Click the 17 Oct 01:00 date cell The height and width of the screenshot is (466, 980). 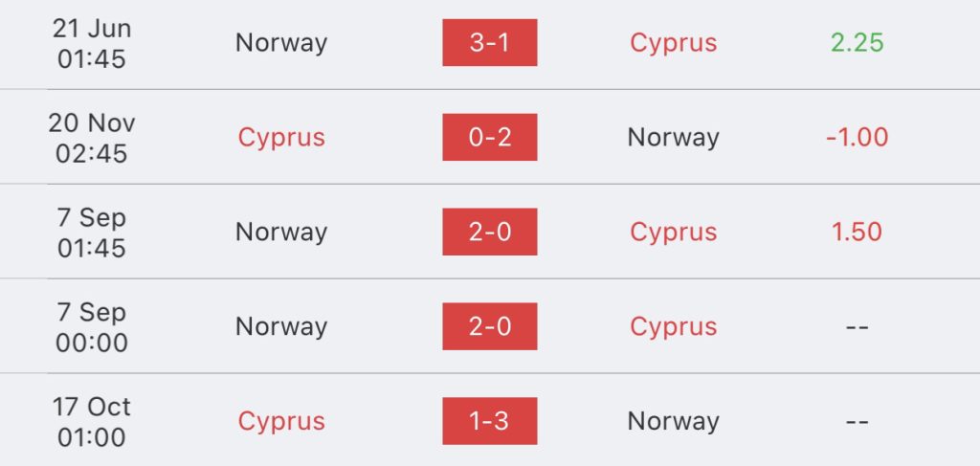pos(92,422)
